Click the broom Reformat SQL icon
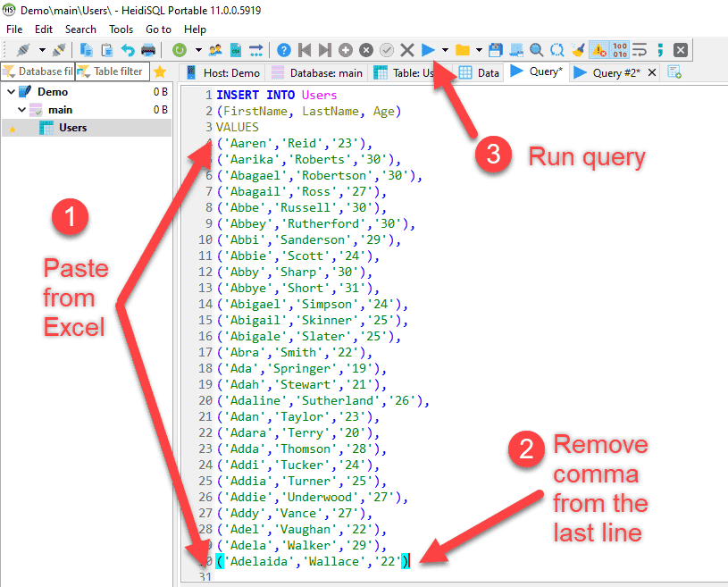The image size is (728, 587). [x=578, y=50]
